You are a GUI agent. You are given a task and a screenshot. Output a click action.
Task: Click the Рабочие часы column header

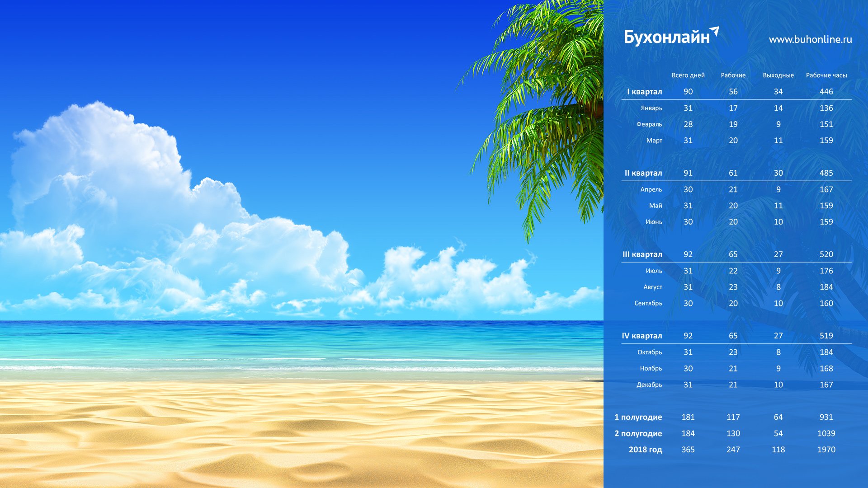click(826, 75)
